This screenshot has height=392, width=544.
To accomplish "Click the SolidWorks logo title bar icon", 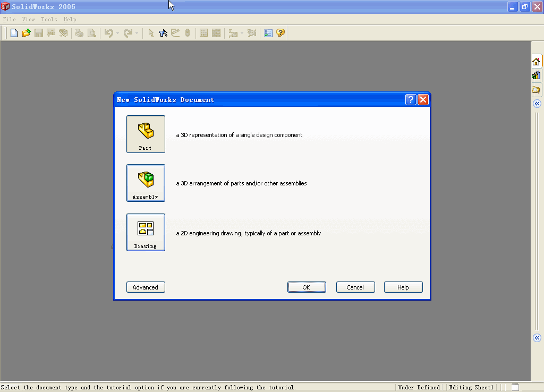I will (x=5, y=6).
